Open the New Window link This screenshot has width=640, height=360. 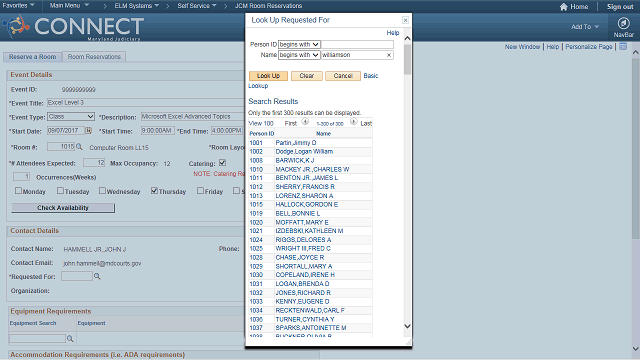522,47
